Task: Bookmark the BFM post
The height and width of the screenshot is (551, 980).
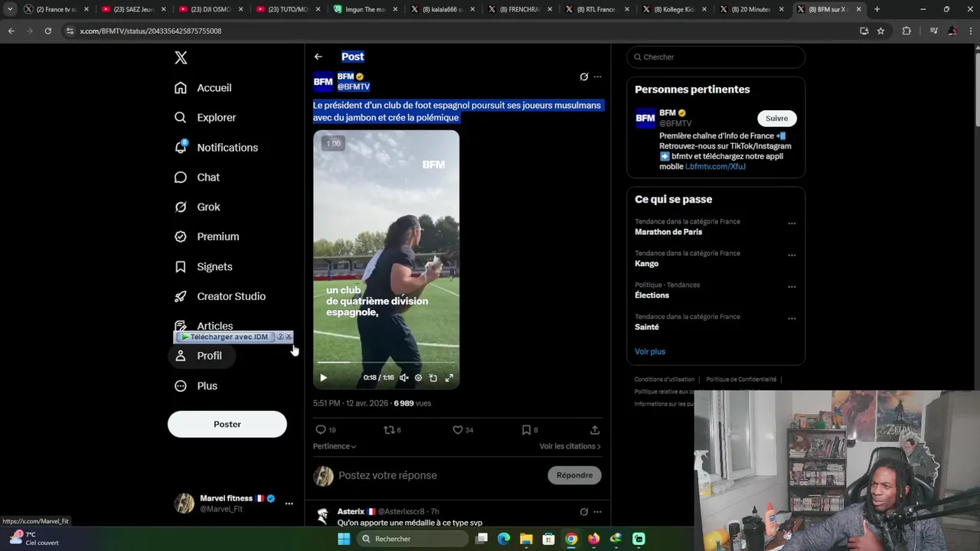Action: pyautogui.click(x=530, y=430)
